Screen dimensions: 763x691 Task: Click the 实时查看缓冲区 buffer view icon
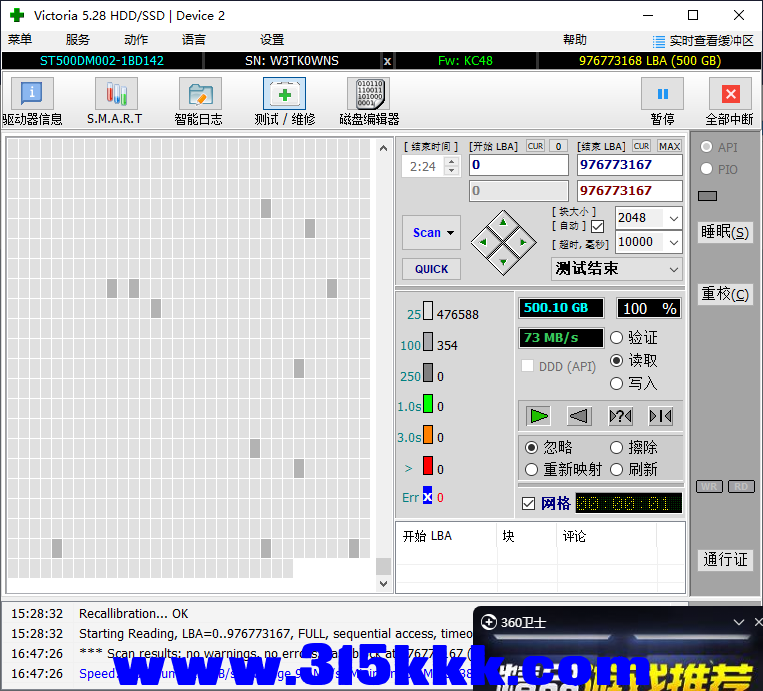pos(659,41)
